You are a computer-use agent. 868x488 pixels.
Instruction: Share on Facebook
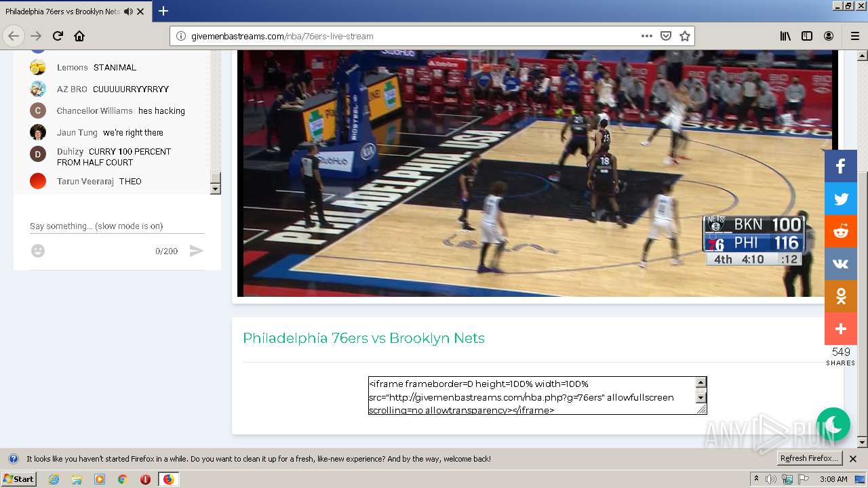841,166
